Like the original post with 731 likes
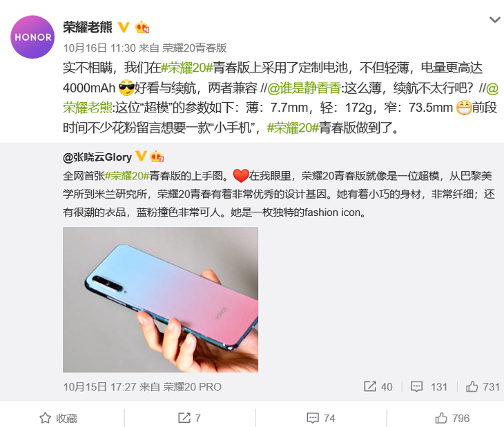This screenshot has width=504, height=427. (483, 386)
